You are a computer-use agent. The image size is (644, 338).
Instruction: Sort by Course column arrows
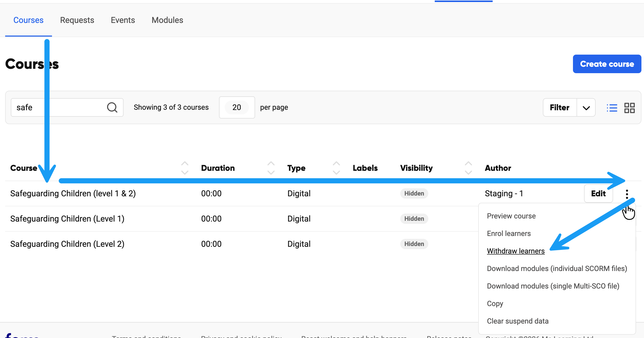[x=185, y=168]
